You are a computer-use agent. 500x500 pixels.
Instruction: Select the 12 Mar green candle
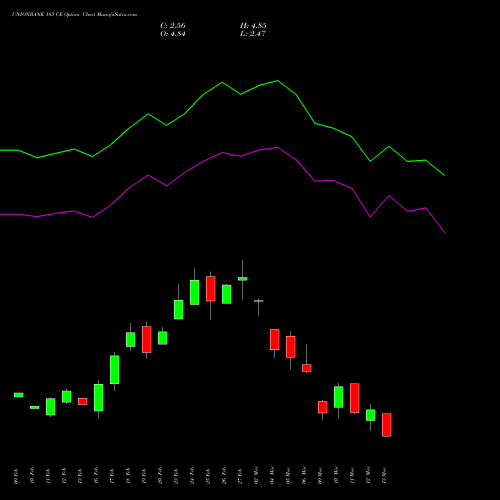coord(371,415)
